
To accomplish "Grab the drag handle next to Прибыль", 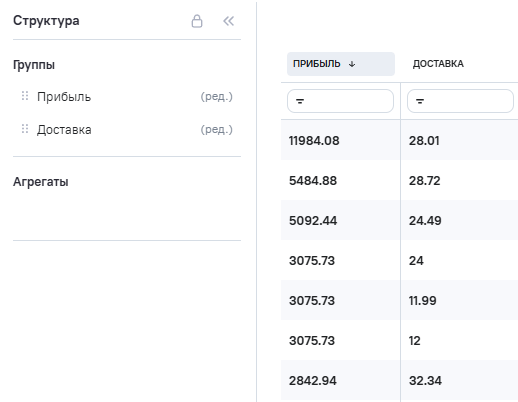I will (x=25, y=96).
